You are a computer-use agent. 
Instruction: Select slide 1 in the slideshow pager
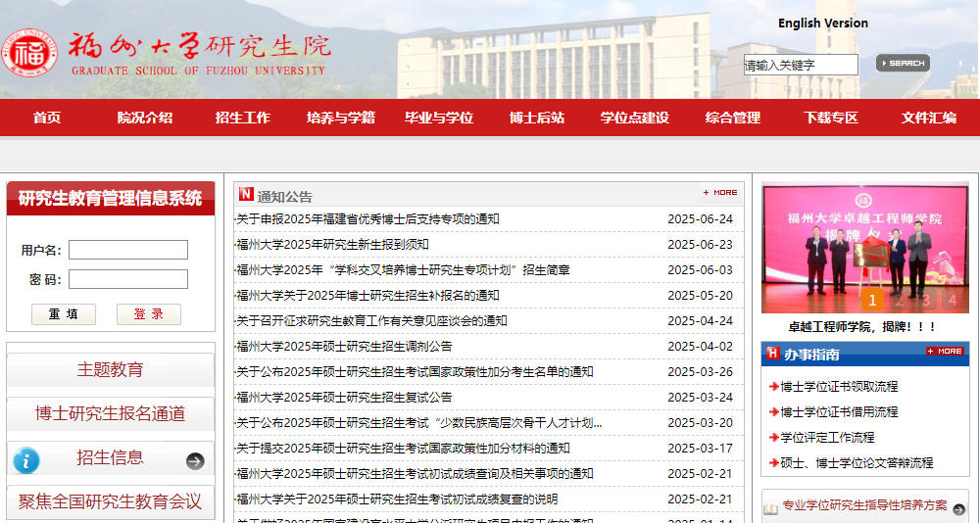pyautogui.click(x=872, y=301)
